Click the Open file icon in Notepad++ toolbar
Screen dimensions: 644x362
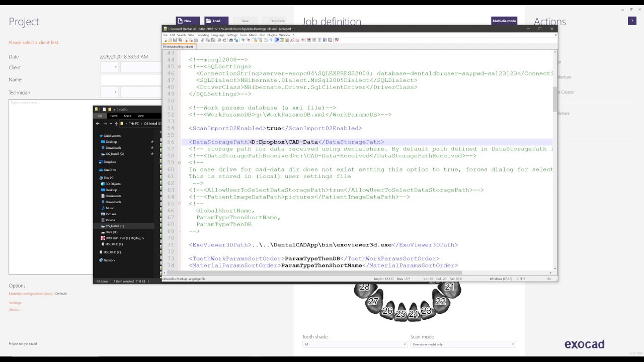pos(170,40)
